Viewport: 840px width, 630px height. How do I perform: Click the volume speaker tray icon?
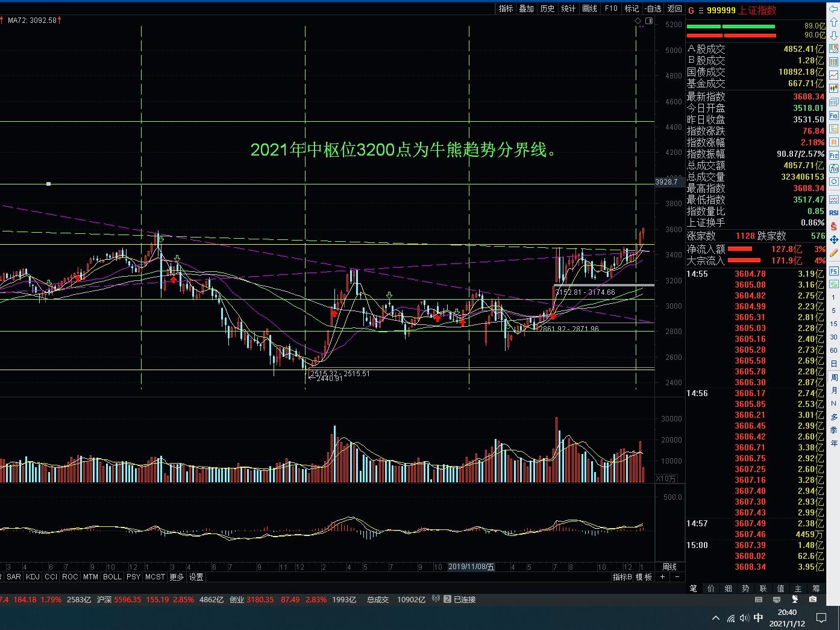tap(744, 618)
